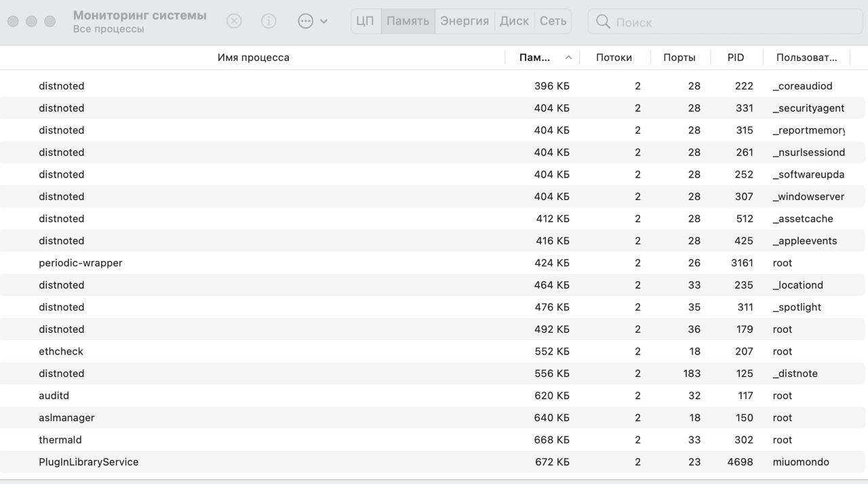Select distnoted row of user _windowserver
The image size is (868, 484).
click(433, 197)
